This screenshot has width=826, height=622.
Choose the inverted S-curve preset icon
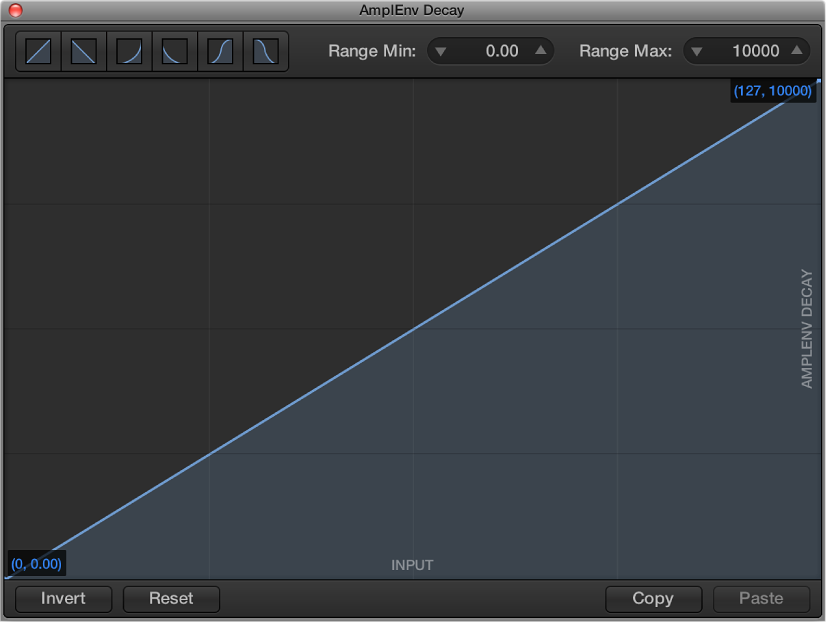pyautogui.click(x=265, y=50)
